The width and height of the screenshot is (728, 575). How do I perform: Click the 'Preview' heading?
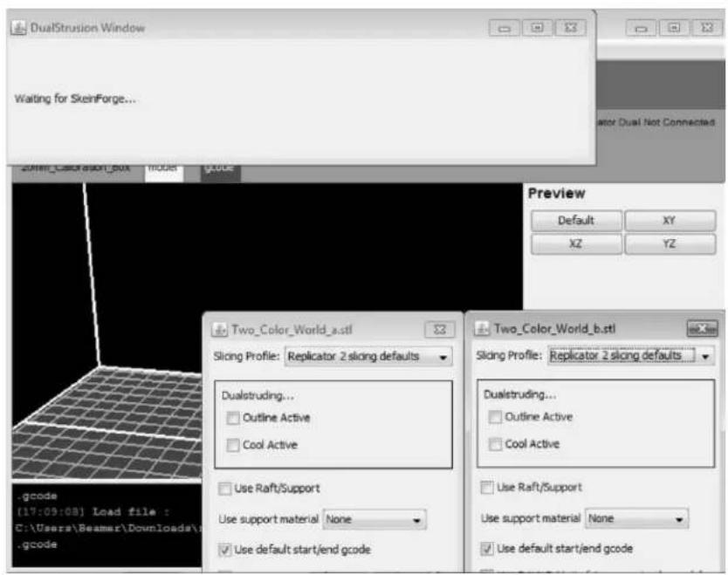coord(557,194)
